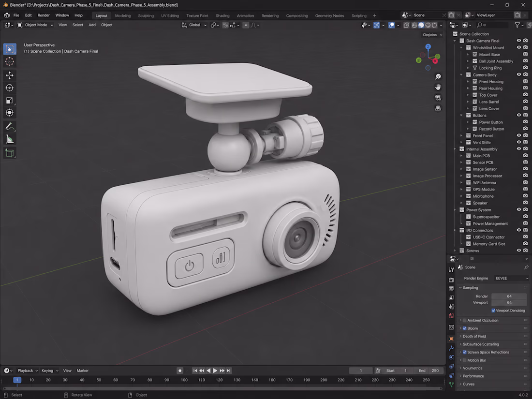Open Render properties tab icon
532x399 pixels.
(x=451, y=280)
